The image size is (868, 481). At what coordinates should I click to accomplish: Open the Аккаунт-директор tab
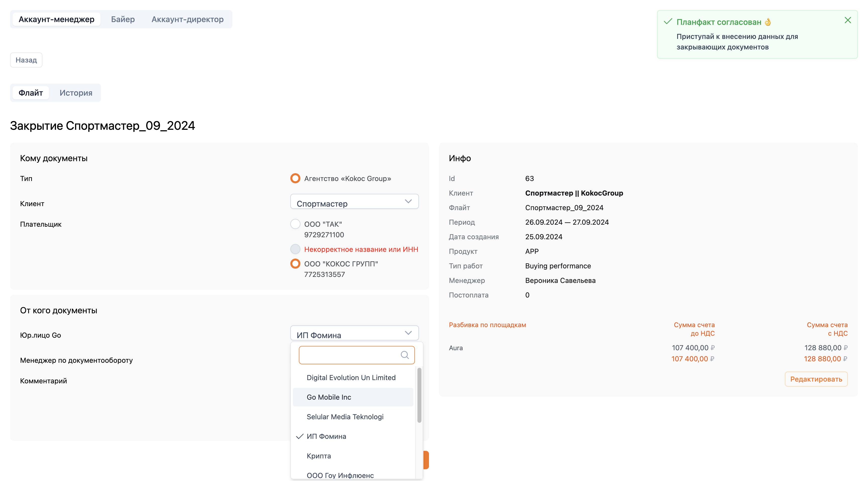tap(187, 19)
